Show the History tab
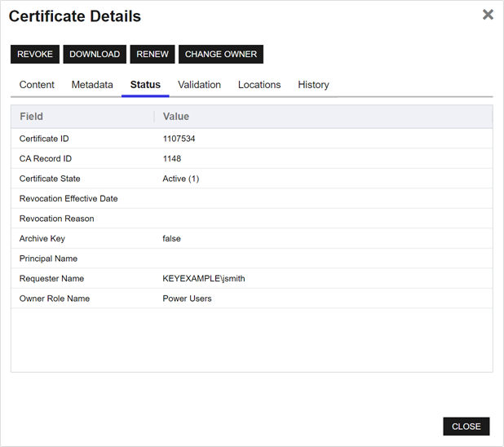The width and height of the screenshot is (504, 447). tap(313, 85)
